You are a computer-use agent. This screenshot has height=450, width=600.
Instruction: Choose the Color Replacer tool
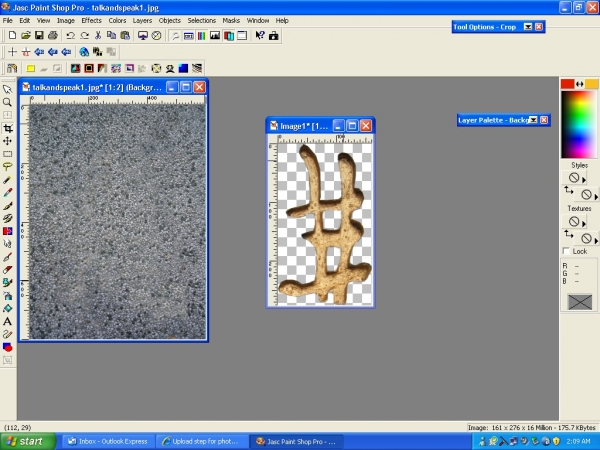(x=7, y=231)
